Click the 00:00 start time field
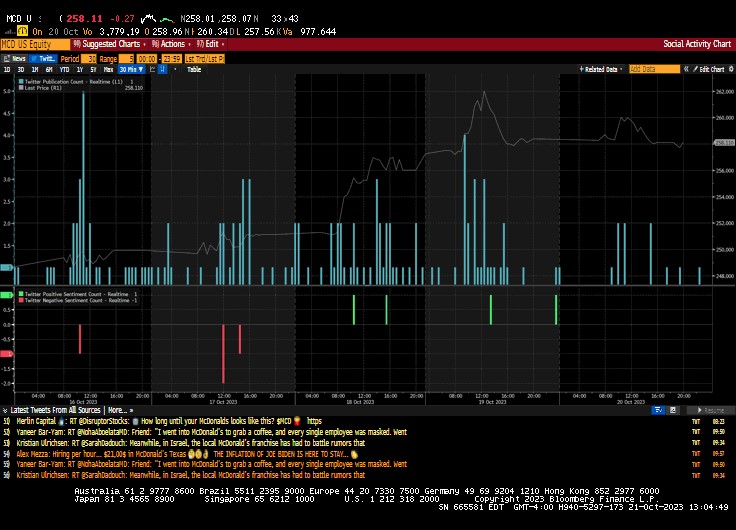 pos(146,59)
